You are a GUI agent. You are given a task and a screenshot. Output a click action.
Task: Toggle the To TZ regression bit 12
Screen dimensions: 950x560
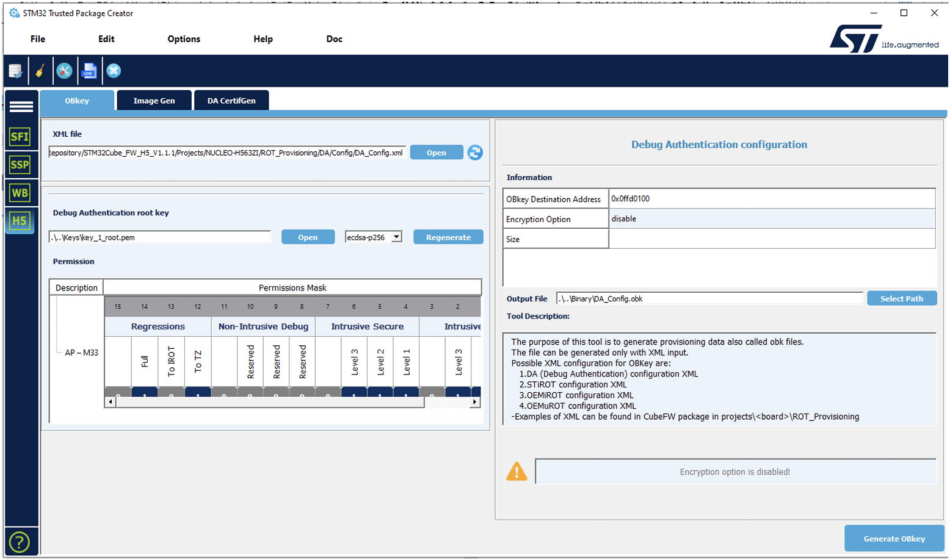198,392
